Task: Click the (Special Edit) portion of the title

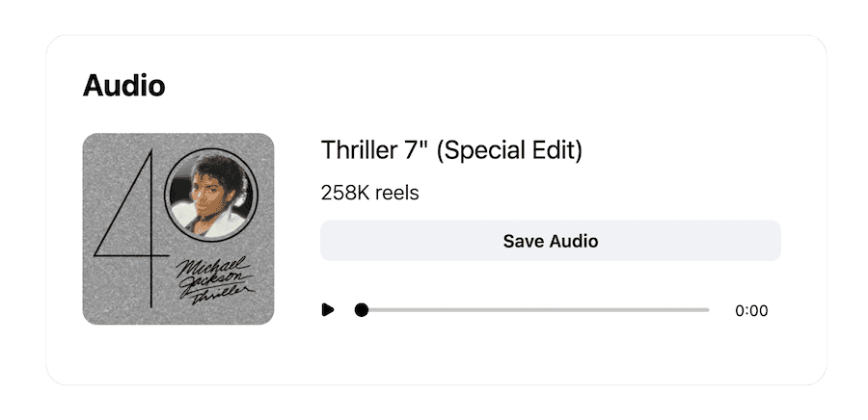Action: (509, 151)
